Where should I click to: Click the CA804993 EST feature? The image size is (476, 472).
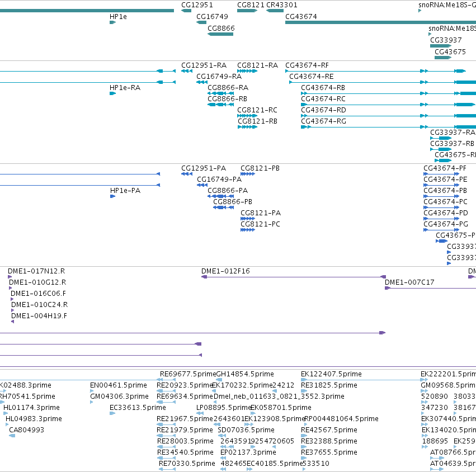pyautogui.click(x=12, y=436)
